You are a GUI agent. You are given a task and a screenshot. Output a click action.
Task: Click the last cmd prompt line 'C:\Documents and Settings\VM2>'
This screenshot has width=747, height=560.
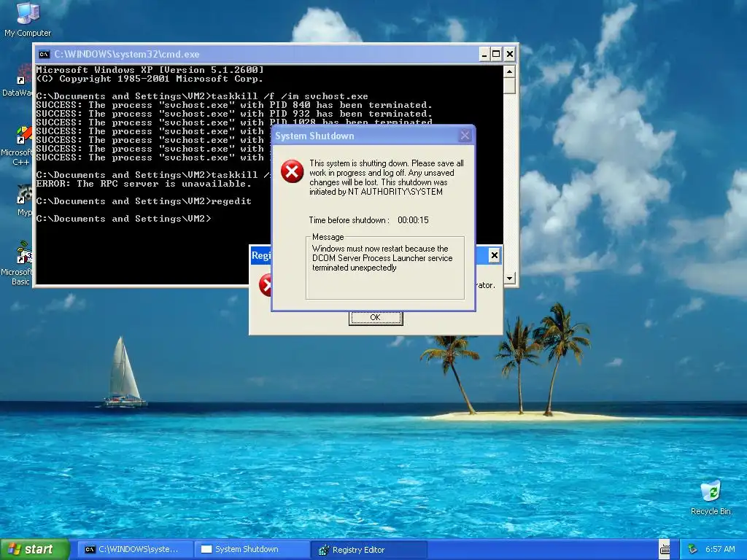click(123, 219)
